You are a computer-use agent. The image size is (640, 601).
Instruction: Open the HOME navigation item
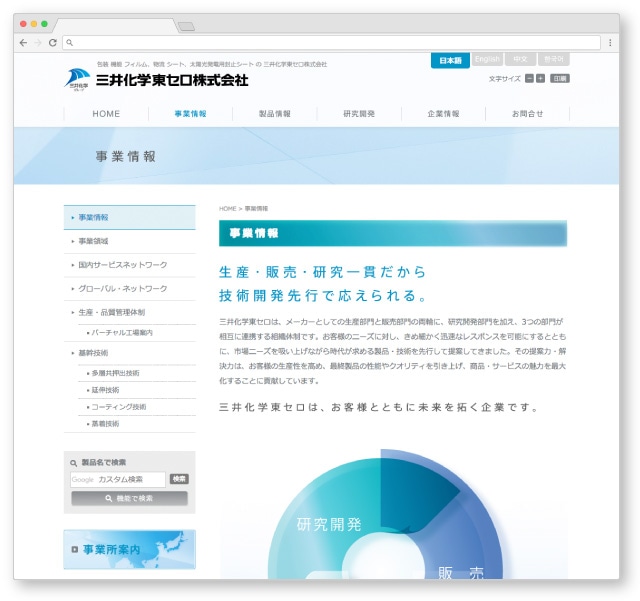pyautogui.click(x=106, y=114)
